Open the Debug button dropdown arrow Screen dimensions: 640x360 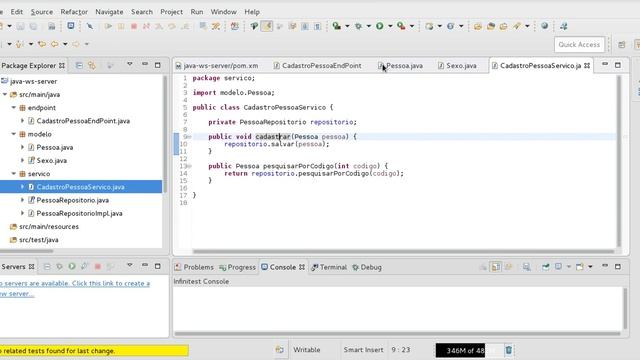click(x=369, y=26)
